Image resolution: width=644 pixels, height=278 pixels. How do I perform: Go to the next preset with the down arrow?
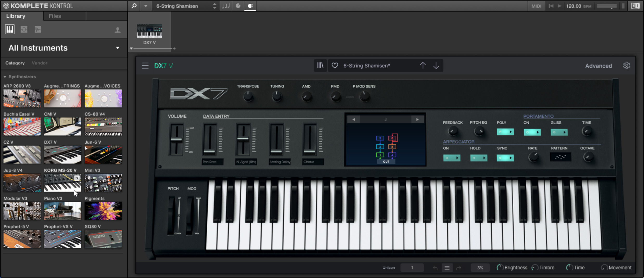click(436, 66)
